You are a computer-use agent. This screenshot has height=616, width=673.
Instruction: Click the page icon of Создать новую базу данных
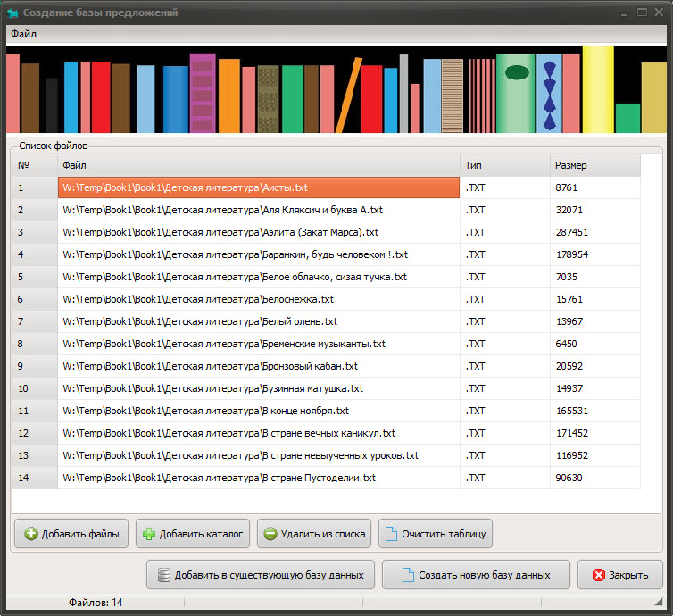tap(408, 575)
